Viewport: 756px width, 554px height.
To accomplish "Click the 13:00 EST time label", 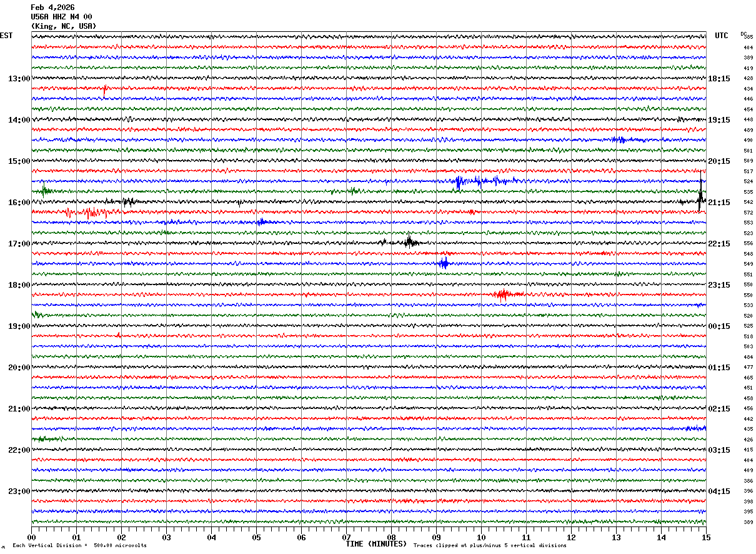I will click(x=19, y=79).
